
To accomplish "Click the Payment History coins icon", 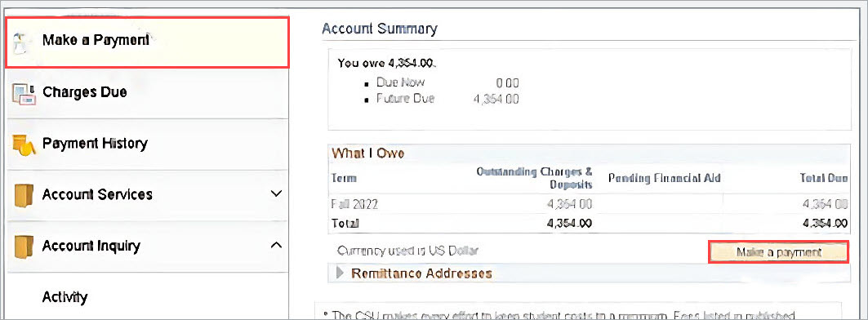I will (x=23, y=144).
